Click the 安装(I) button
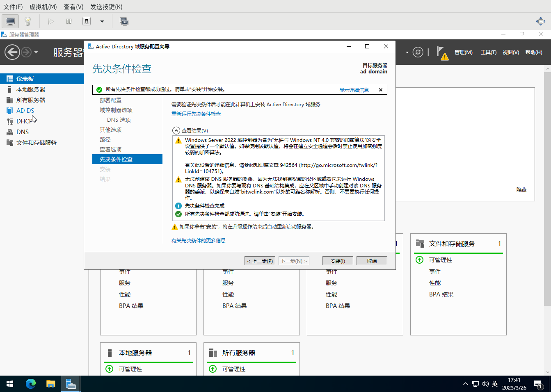551x392 pixels. (x=338, y=261)
